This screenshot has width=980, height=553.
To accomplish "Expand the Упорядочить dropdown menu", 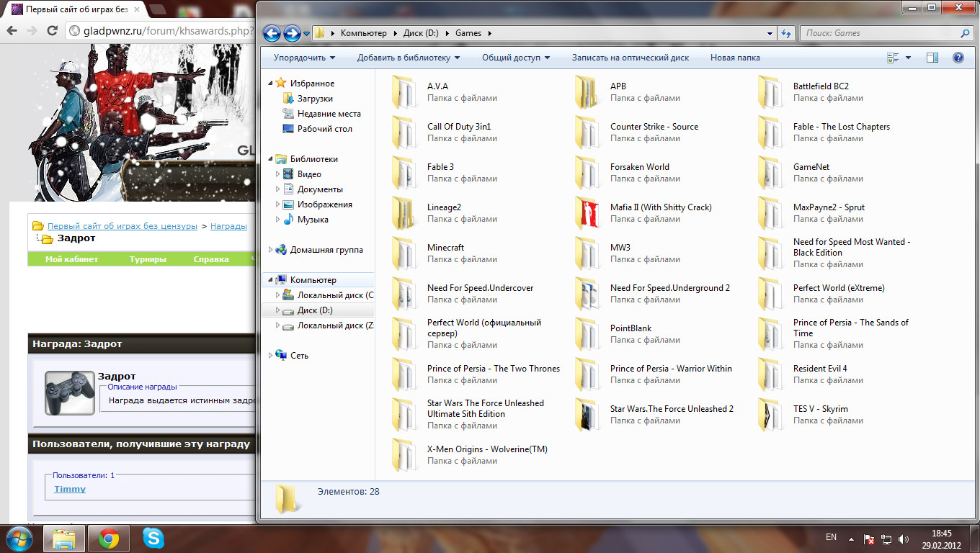I will click(x=304, y=58).
